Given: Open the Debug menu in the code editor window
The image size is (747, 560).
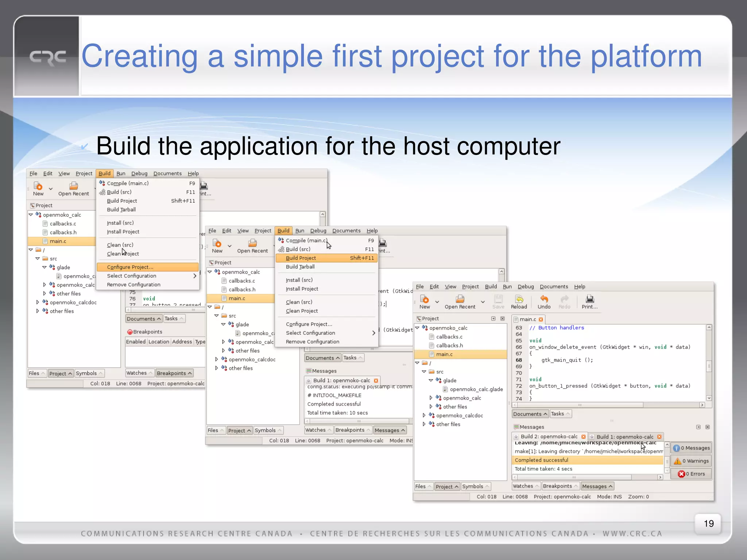Looking at the screenshot, I should 526,287.
